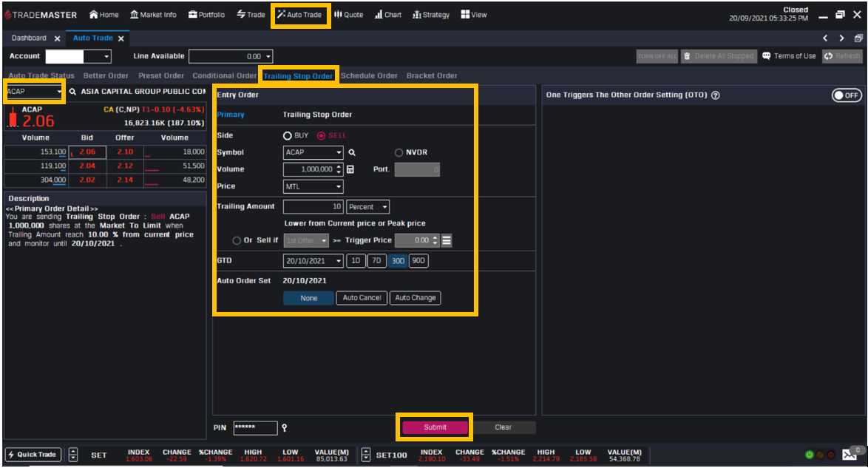Click the Trailing Amount input field
This screenshot has width=868, height=468.
coord(313,207)
